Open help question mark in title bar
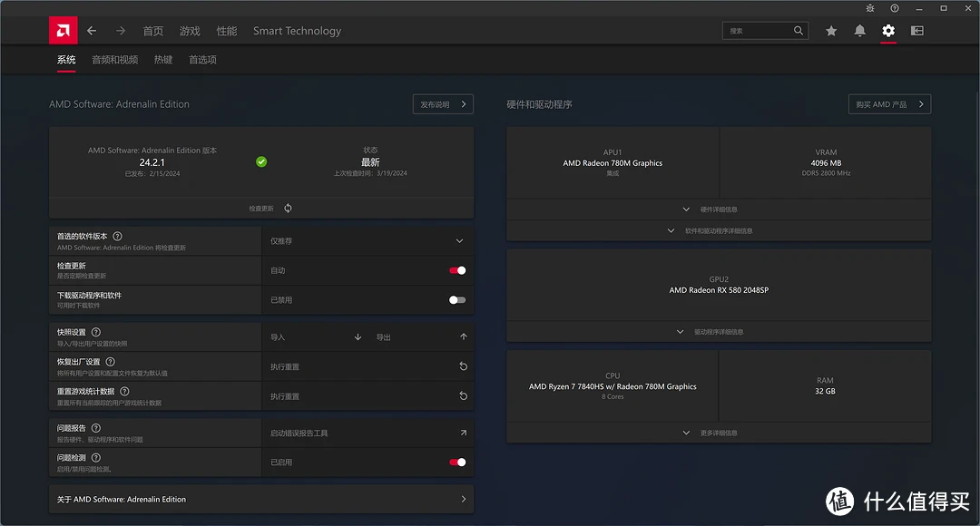The height and width of the screenshot is (526, 980). tap(895, 8)
